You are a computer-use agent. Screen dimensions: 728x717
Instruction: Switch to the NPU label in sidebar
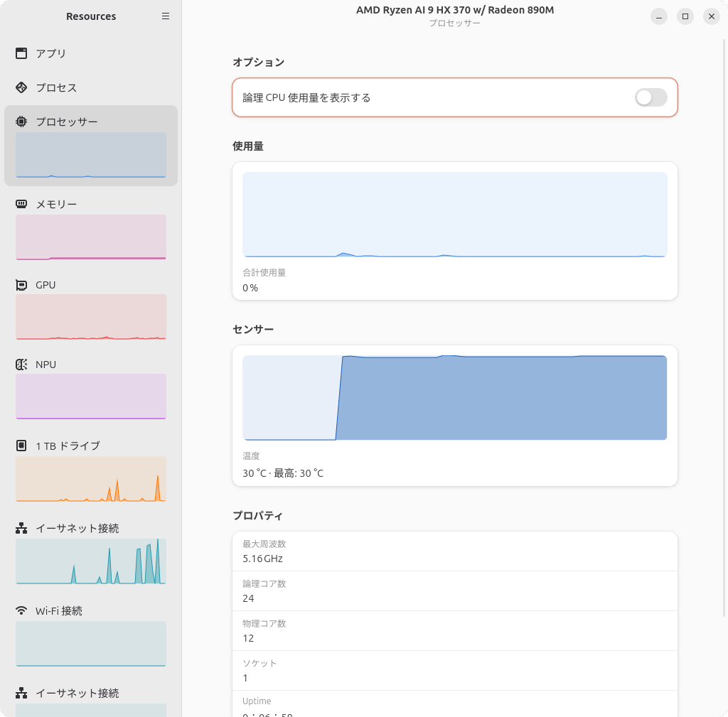(x=45, y=365)
